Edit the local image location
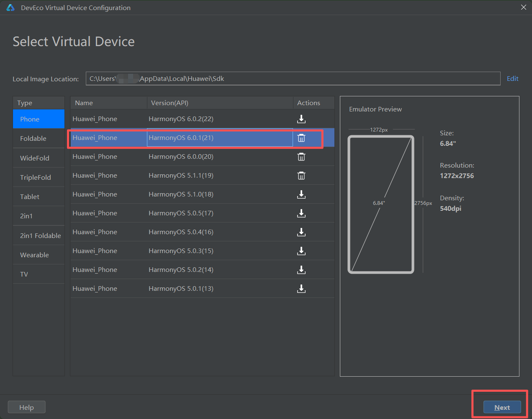 (x=512, y=78)
